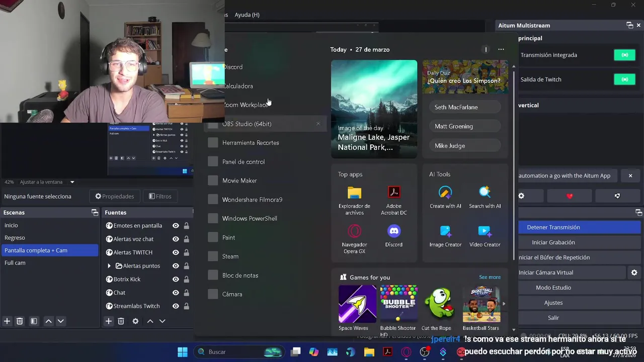This screenshot has height=362, width=644.
Task: Open Discord from Top apps
Action: (394, 236)
